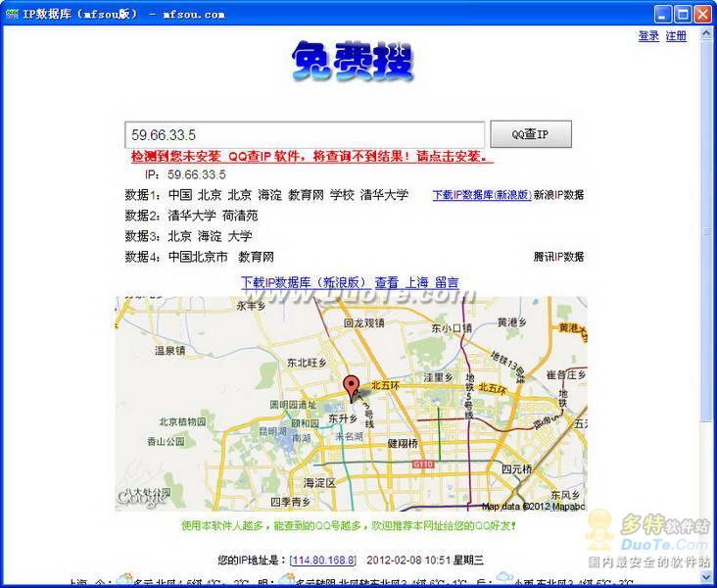
Task: Close the IP数据库 window
Action: pos(703,14)
